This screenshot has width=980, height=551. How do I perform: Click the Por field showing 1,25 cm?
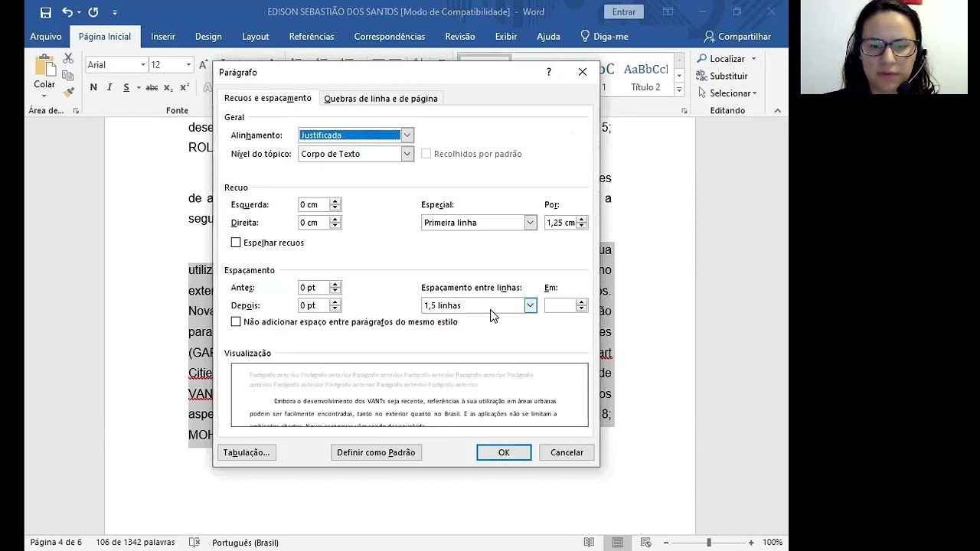(x=560, y=223)
